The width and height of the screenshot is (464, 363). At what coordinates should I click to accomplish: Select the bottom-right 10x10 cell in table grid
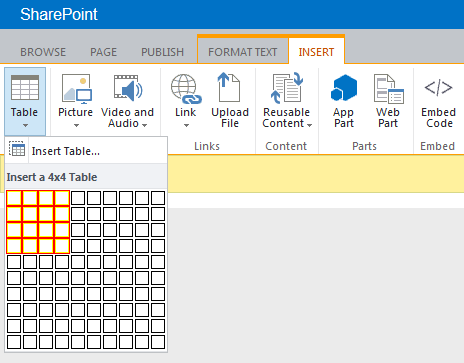pos(158,342)
